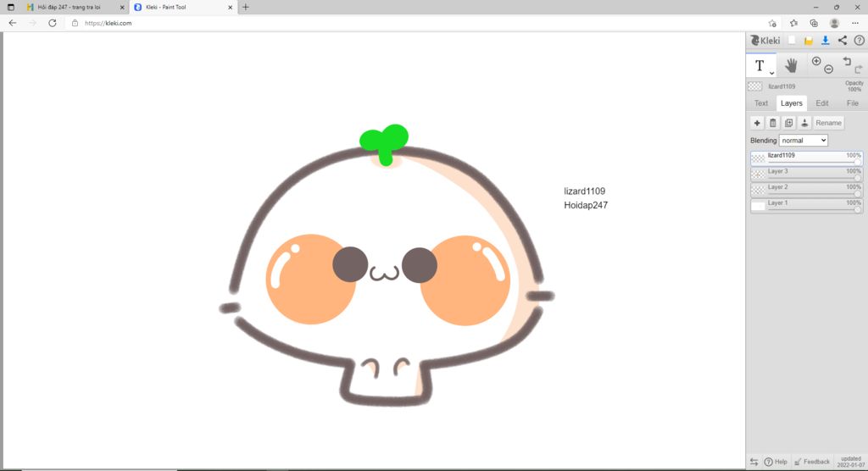Viewport: 868px width, 471px height.
Task: Click the Kleki logo
Action: 765,41
